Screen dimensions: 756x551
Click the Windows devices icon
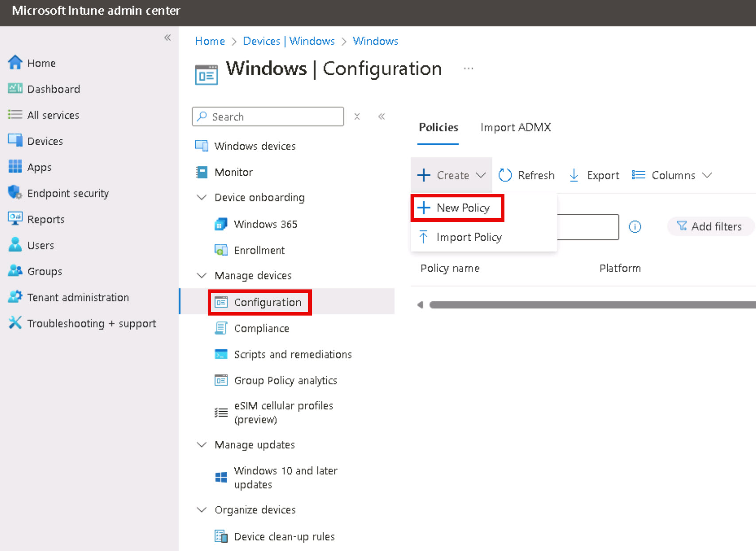pyautogui.click(x=202, y=146)
